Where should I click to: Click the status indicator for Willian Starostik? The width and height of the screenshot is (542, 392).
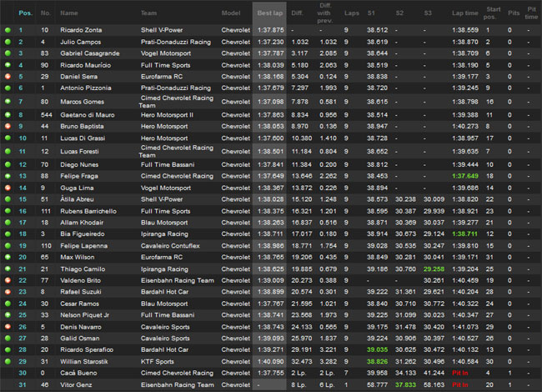pos(8,361)
